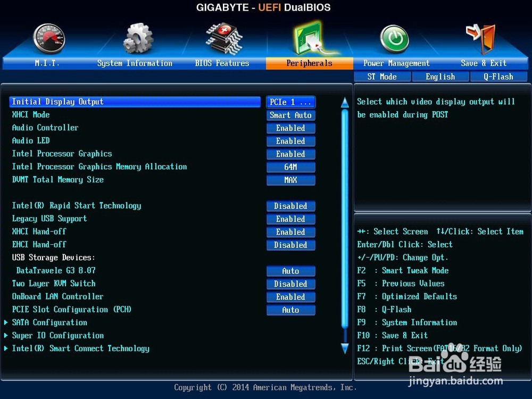The image size is (532, 399).
Task: Change PCIE Slot Configuration Auto value
Action: coord(291,310)
